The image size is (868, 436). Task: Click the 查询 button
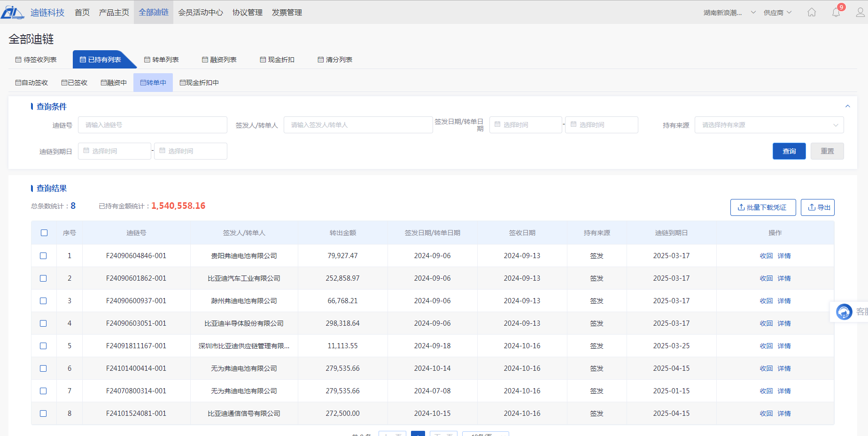(789, 151)
